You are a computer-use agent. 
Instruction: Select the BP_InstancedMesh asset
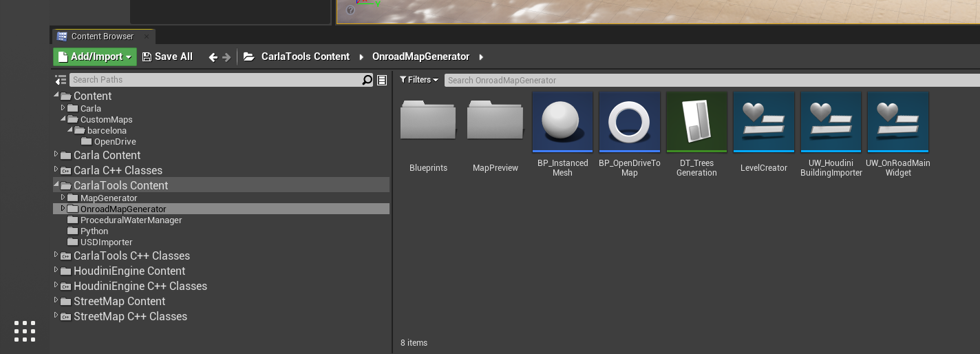click(562, 123)
